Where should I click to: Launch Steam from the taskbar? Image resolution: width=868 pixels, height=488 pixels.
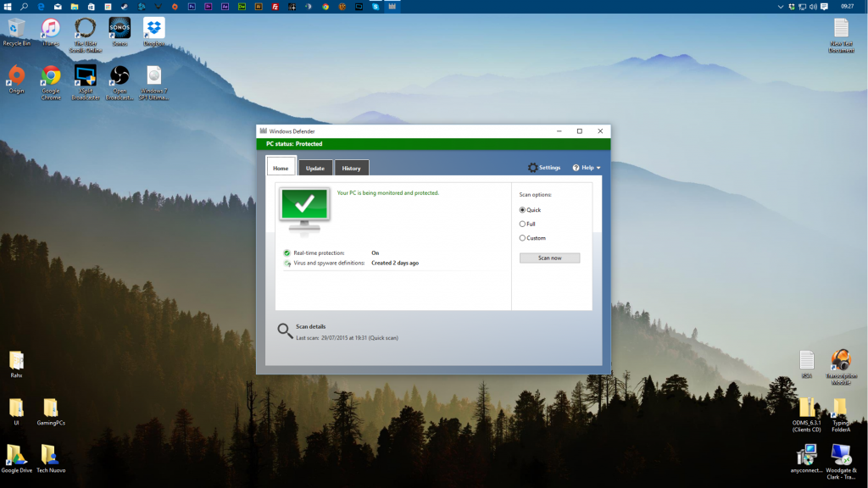(124, 8)
